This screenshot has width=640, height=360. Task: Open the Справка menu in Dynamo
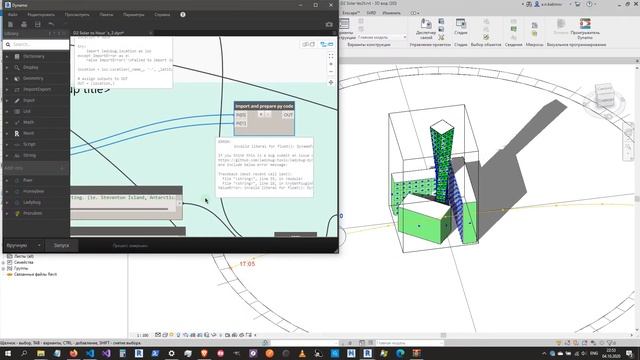pyautogui.click(x=162, y=15)
